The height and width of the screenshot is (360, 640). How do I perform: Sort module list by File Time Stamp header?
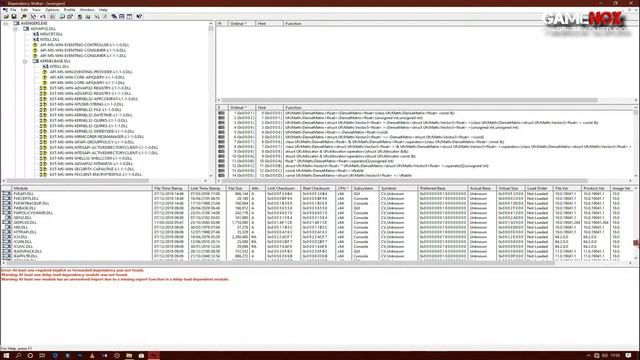pos(170,188)
